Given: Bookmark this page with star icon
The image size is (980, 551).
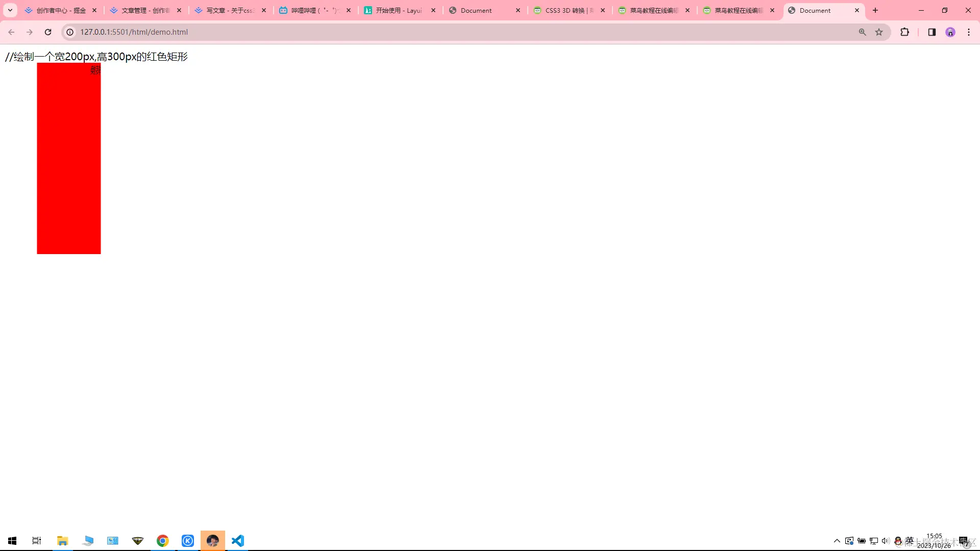Looking at the screenshot, I should point(879,32).
